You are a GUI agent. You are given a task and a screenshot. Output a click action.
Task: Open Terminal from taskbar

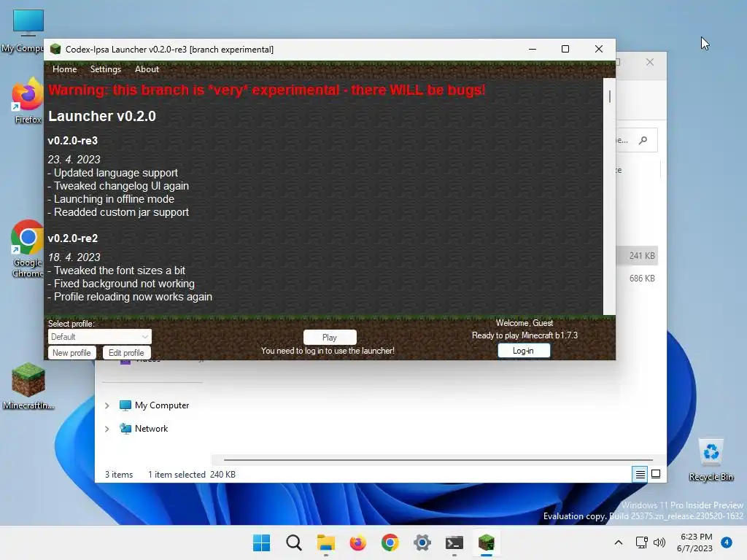click(x=454, y=542)
